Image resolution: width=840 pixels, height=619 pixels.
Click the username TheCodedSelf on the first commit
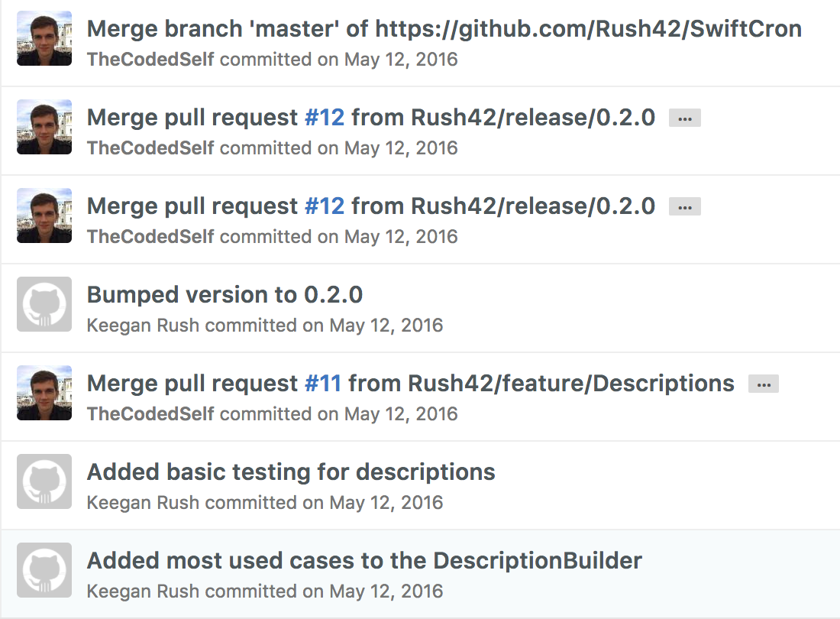pos(149,59)
